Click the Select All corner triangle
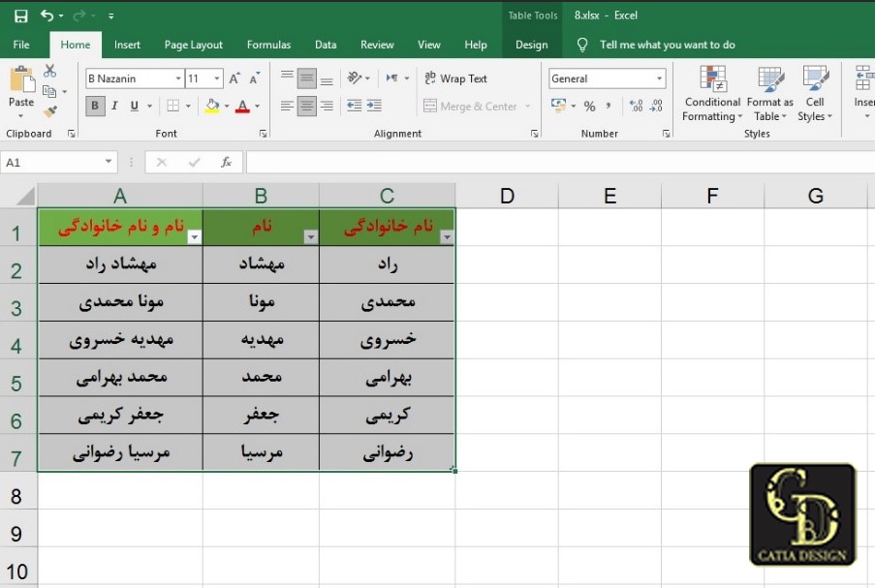875x588 pixels. 24,196
